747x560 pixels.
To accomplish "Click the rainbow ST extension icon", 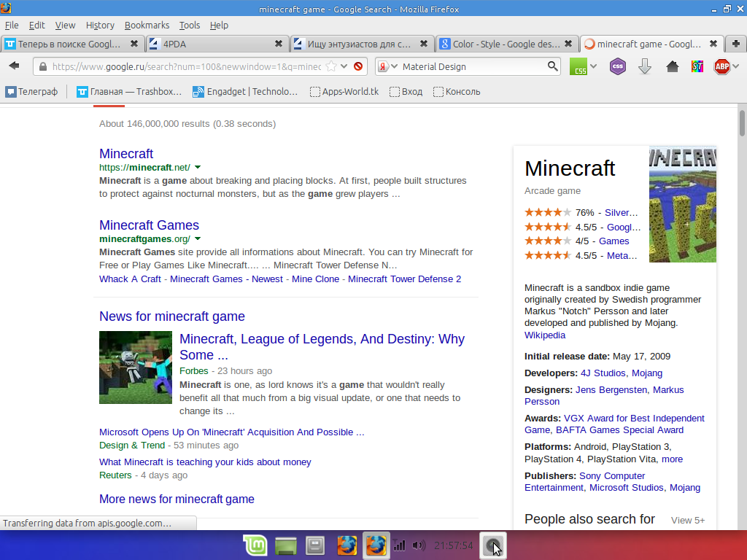I will tap(697, 66).
